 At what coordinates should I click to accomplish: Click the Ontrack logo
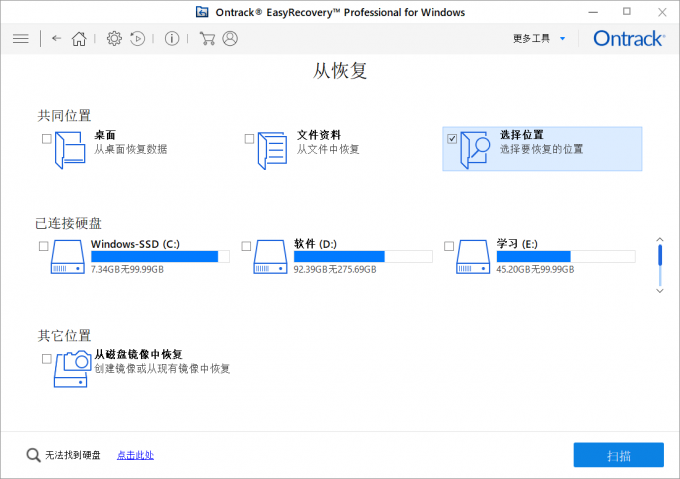[629, 39]
